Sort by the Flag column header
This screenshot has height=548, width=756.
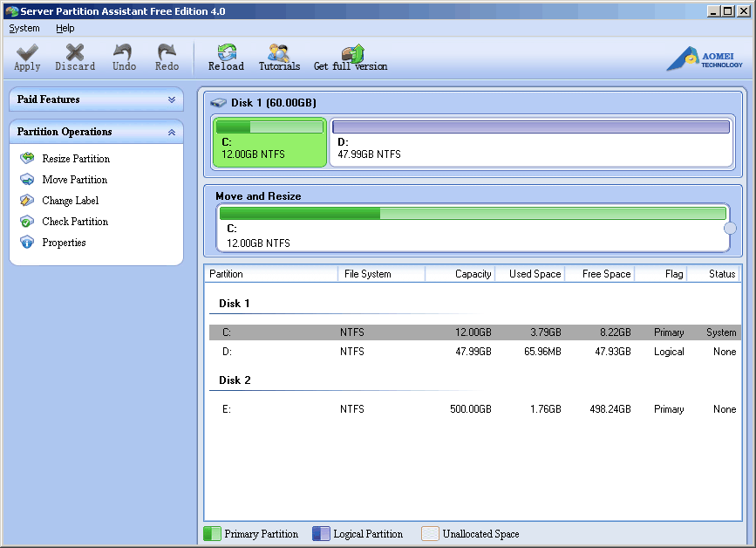click(x=661, y=273)
